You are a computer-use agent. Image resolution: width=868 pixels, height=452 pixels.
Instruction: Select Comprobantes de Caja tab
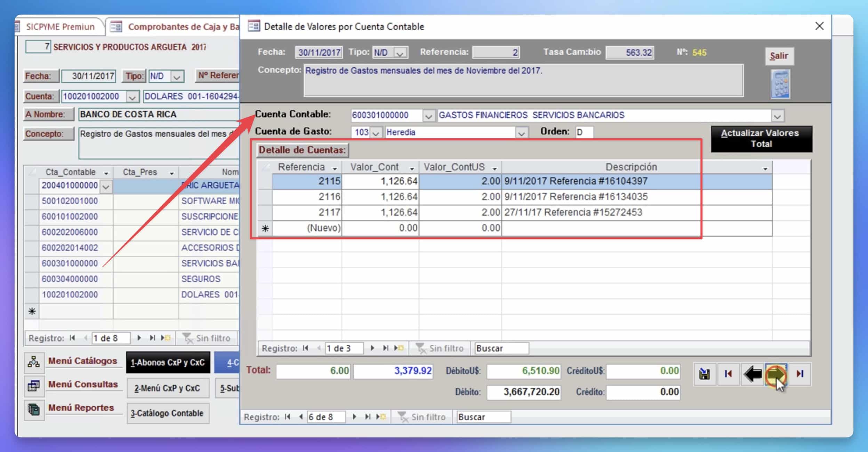click(x=181, y=27)
